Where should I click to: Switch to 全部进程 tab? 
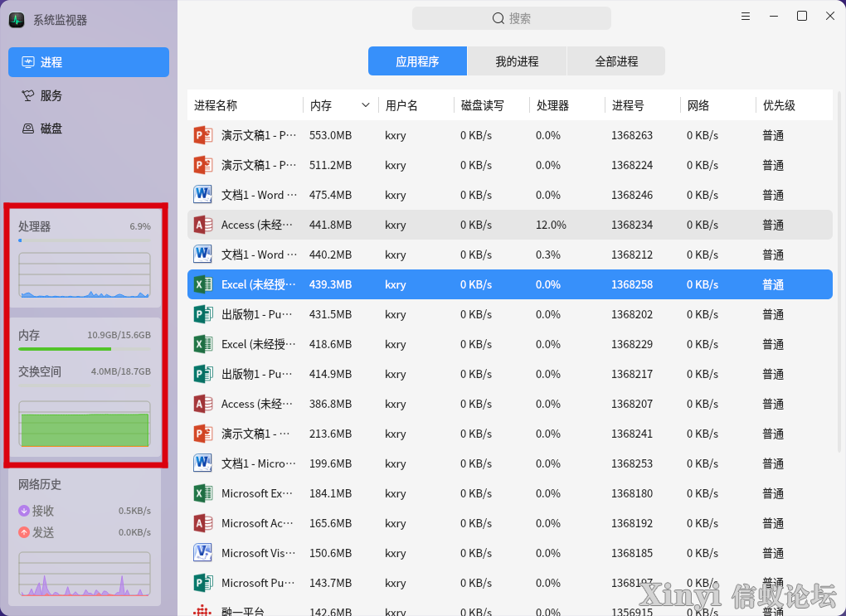click(x=616, y=61)
